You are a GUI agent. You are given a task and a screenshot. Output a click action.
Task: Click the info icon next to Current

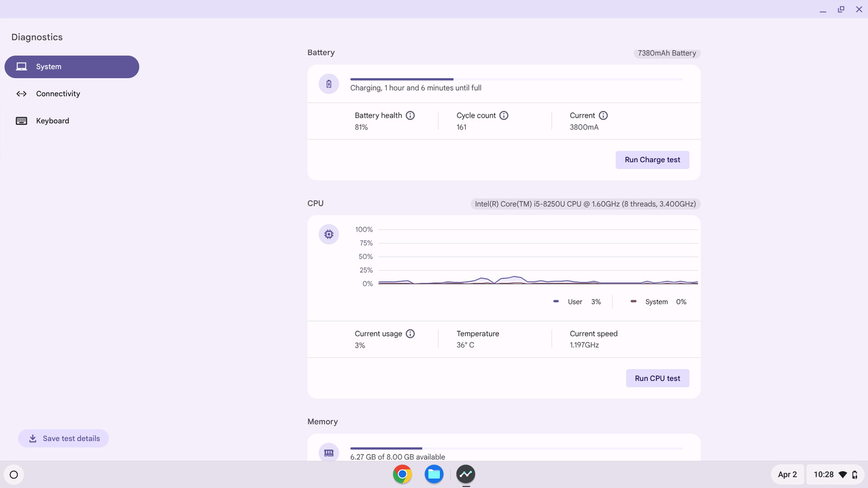tap(603, 115)
